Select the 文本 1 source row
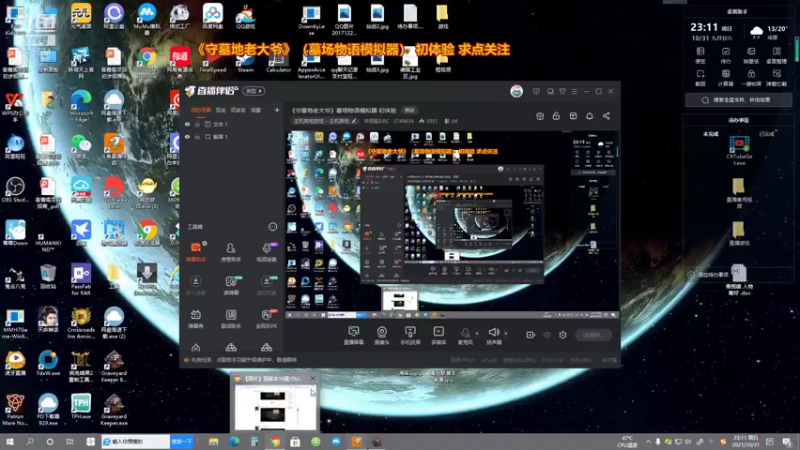The width and height of the screenshot is (800, 450). 232,124
